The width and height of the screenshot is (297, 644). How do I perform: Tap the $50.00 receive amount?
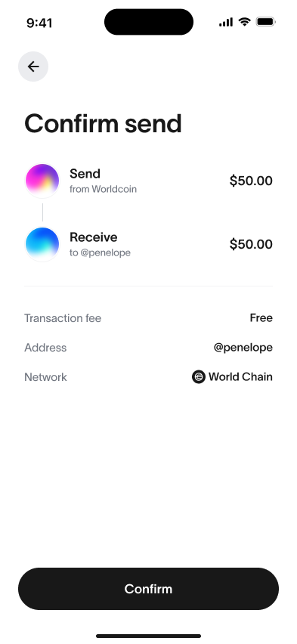[251, 244]
